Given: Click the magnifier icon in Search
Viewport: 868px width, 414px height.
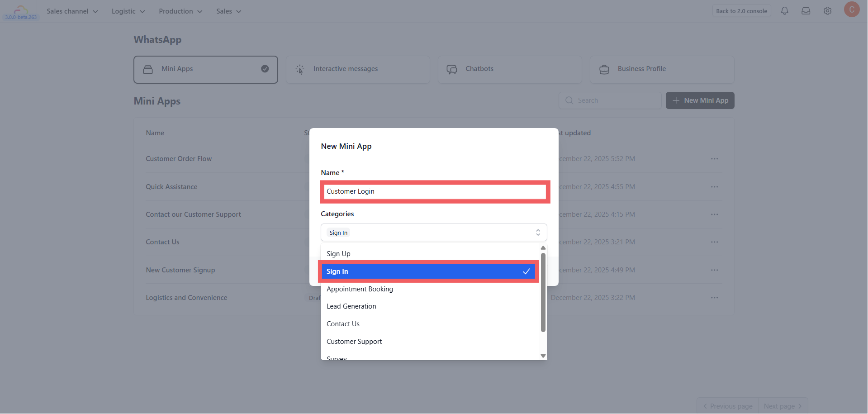Looking at the screenshot, I should (x=569, y=100).
